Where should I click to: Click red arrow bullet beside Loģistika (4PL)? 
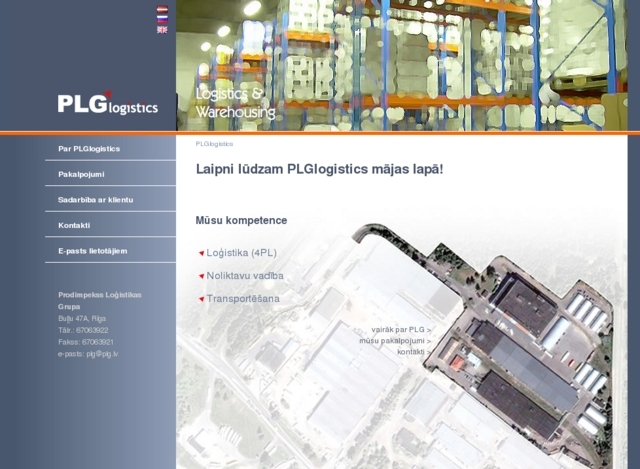pyautogui.click(x=201, y=253)
